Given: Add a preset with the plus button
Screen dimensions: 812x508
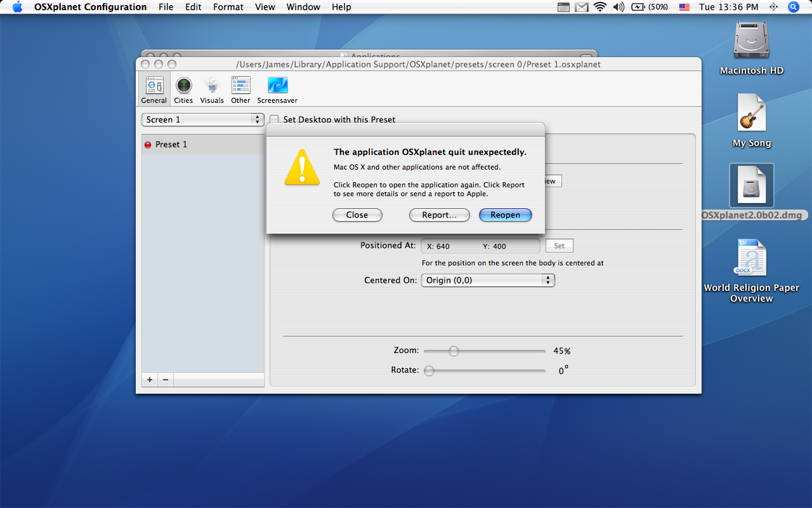Looking at the screenshot, I should coord(150,380).
